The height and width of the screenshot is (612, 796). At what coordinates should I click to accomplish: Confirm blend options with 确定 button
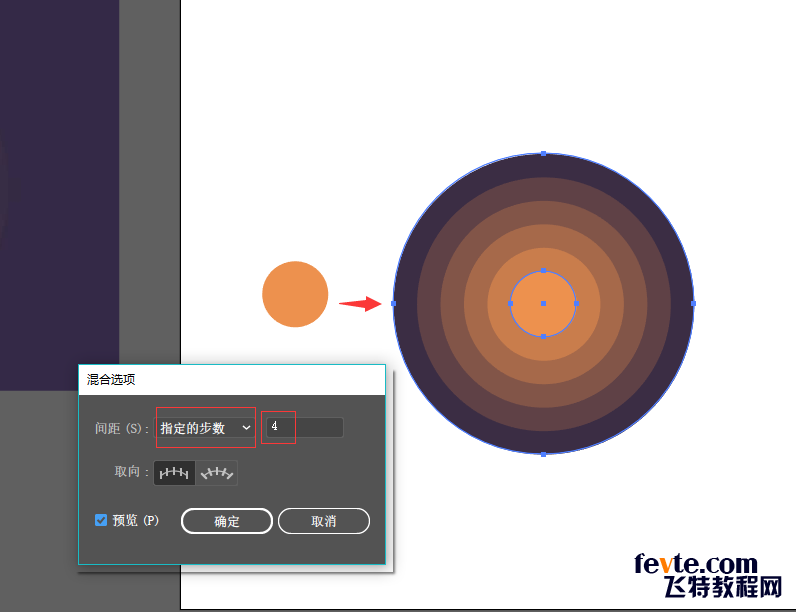pos(227,521)
